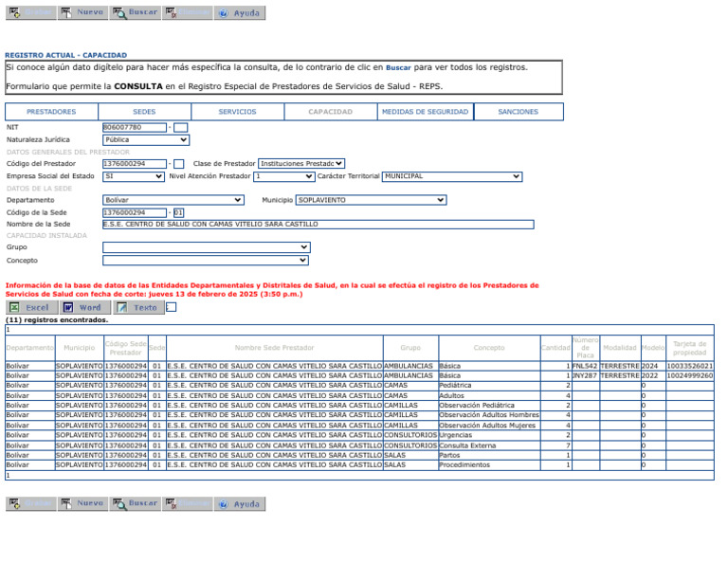Click the Procedimientos concept cell
This screenshot has width=728, height=563.
point(489,464)
